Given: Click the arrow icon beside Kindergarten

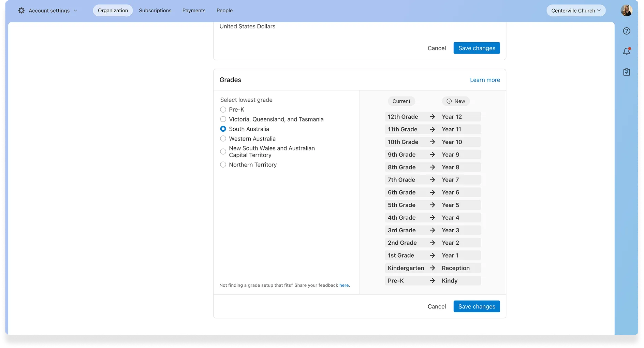Looking at the screenshot, I should pyautogui.click(x=433, y=268).
